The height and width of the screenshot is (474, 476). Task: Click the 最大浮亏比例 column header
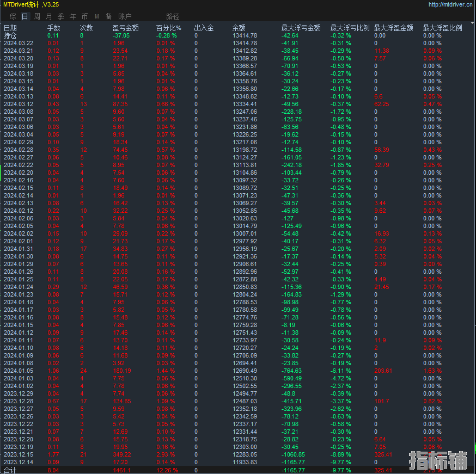click(x=350, y=28)
